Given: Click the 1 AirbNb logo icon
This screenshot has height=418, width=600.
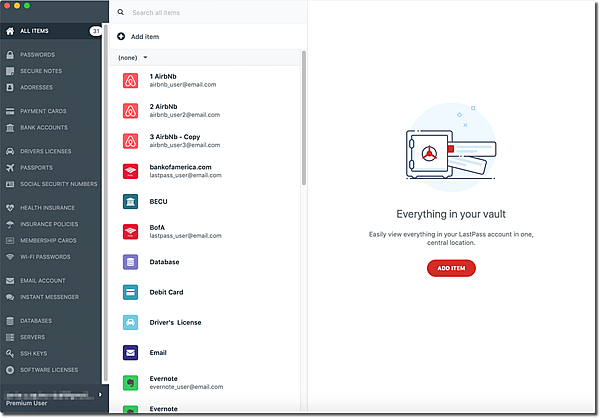Looking at the screenshot, I should click(x=130, y=81).
